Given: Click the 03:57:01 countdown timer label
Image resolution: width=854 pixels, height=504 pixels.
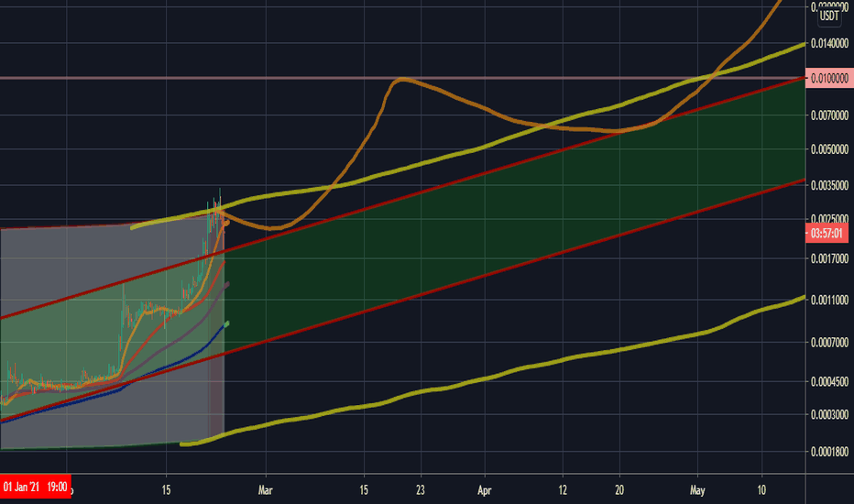Looking at the screenshot, I should click(827, 234).
